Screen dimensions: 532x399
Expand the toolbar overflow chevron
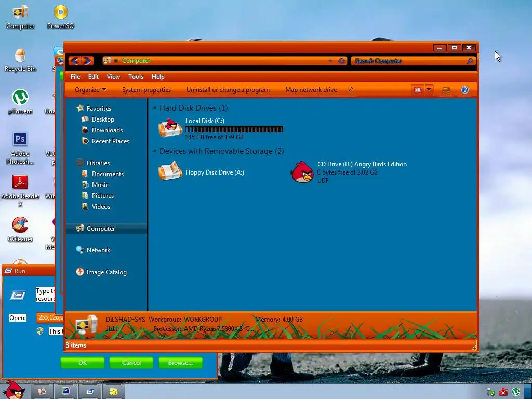pyautogui.click(x=351, y=89)
